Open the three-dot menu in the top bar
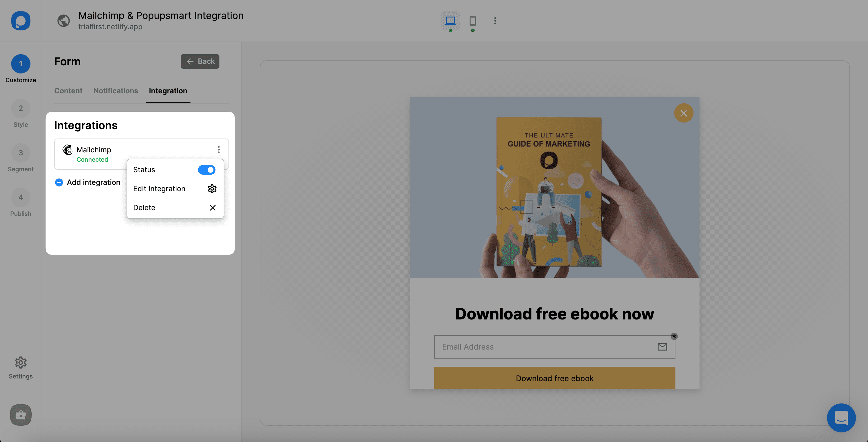 click(495, 21)
